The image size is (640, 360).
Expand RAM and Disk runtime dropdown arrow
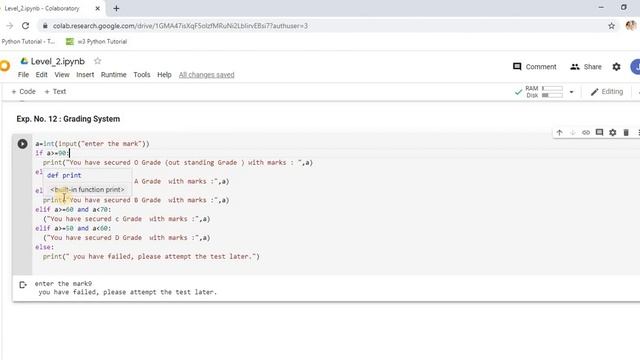[571, 92]
